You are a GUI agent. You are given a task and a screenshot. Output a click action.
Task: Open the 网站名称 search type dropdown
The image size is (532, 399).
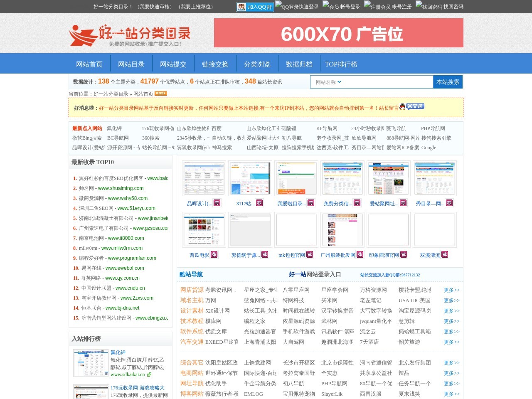[328, 82]
